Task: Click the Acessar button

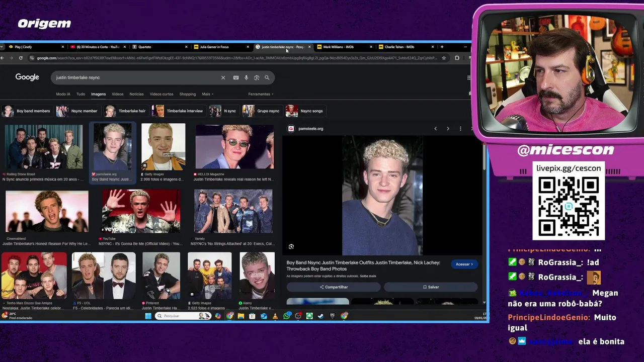Action: (x=464, y=264)
